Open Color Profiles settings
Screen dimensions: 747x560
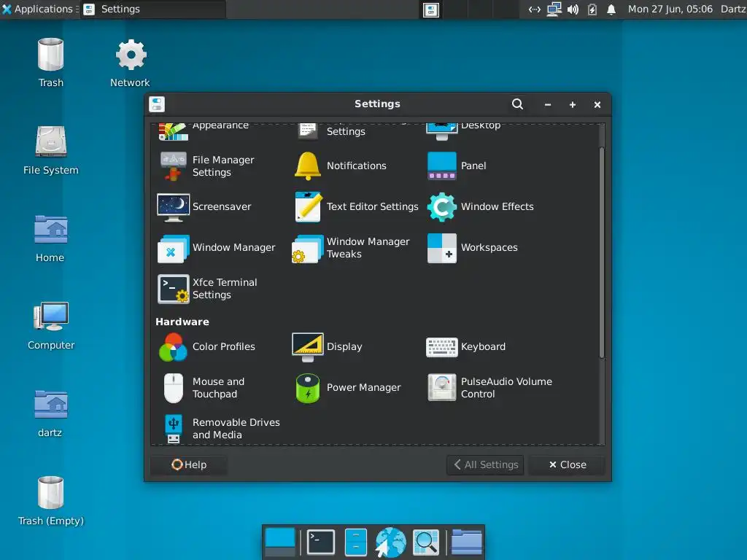click(206, 346)
